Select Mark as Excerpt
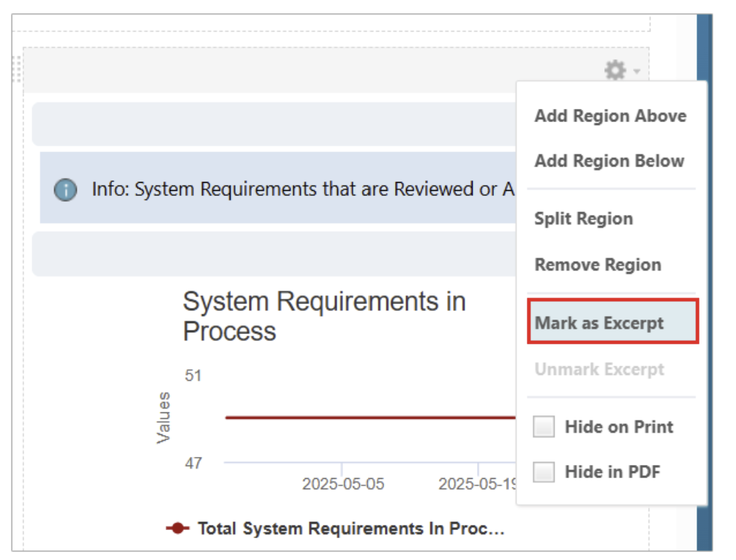Image resolution: width=736 pixels, height=560 pixels. pos(612,321)
